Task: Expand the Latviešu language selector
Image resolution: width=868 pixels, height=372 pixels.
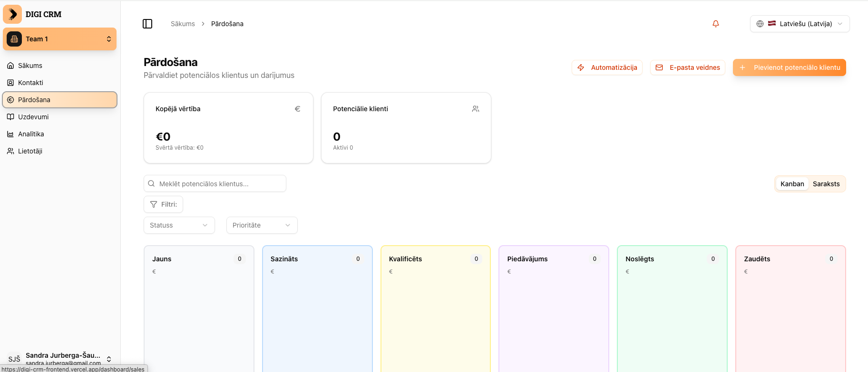Action: [x=800, y=24]
